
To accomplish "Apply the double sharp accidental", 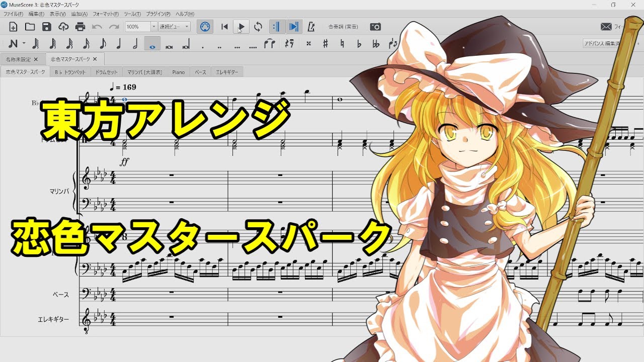I will [x=308, y=44].
